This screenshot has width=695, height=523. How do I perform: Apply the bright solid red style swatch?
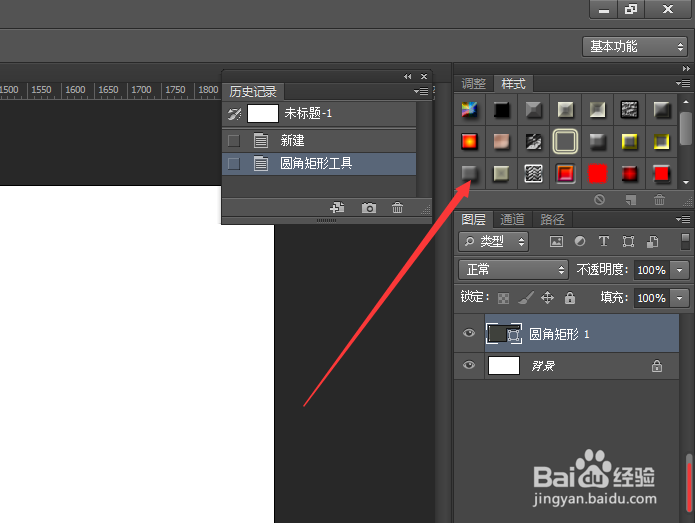click(x=597, y=173)
